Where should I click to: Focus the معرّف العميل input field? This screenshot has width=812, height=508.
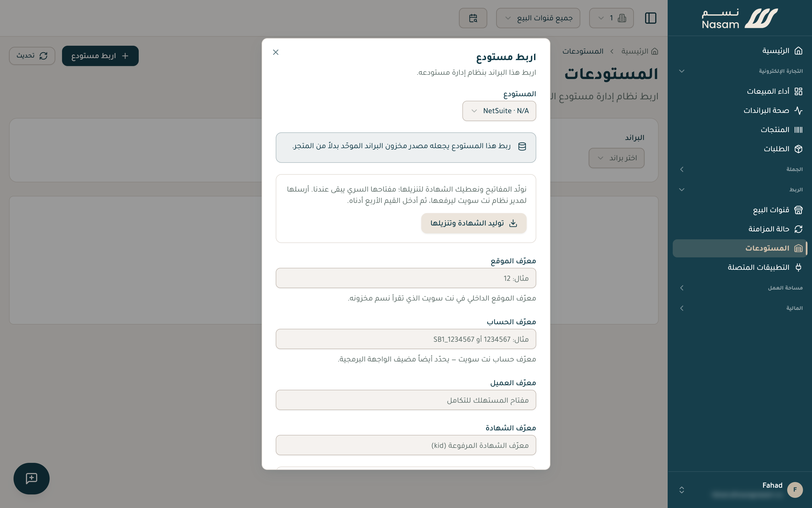tap(406, 400)
